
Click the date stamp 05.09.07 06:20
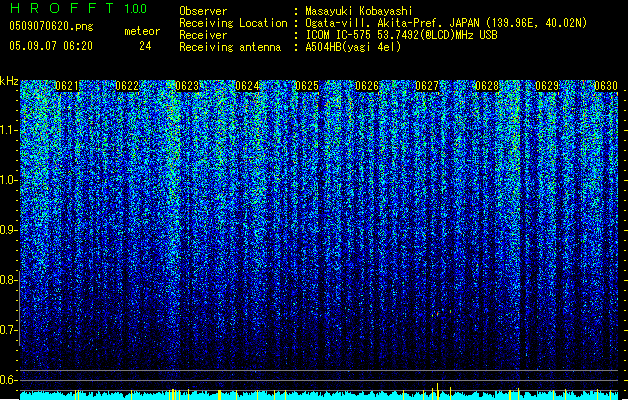(x=51, y=46)
